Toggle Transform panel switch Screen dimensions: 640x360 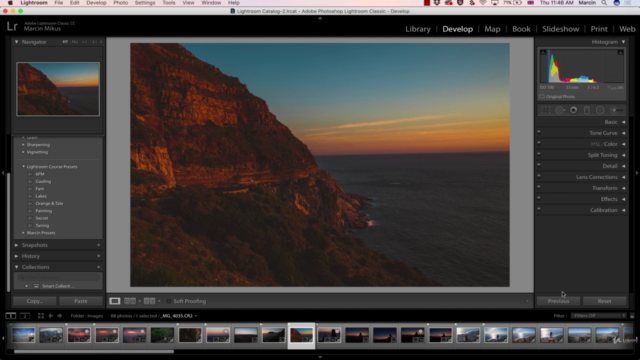[539, 187]
